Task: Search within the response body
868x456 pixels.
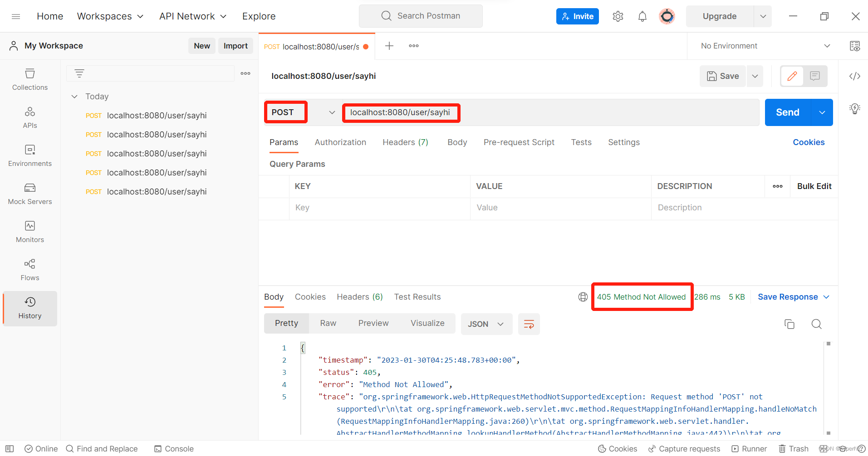Action: [817, 324]
